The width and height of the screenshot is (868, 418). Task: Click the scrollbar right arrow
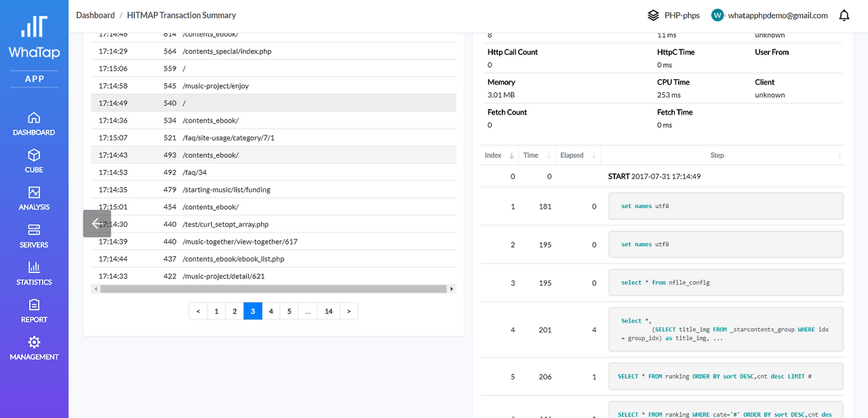(452, 289)
